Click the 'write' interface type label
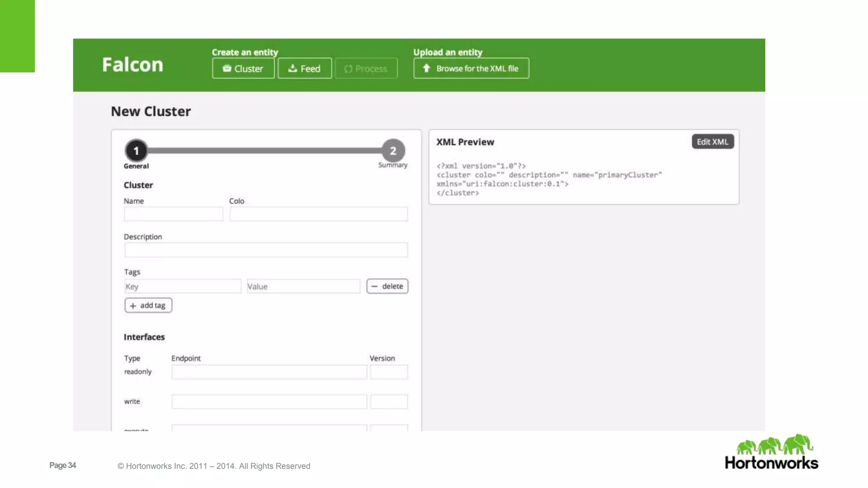868x488 pixels. point(132,401)
